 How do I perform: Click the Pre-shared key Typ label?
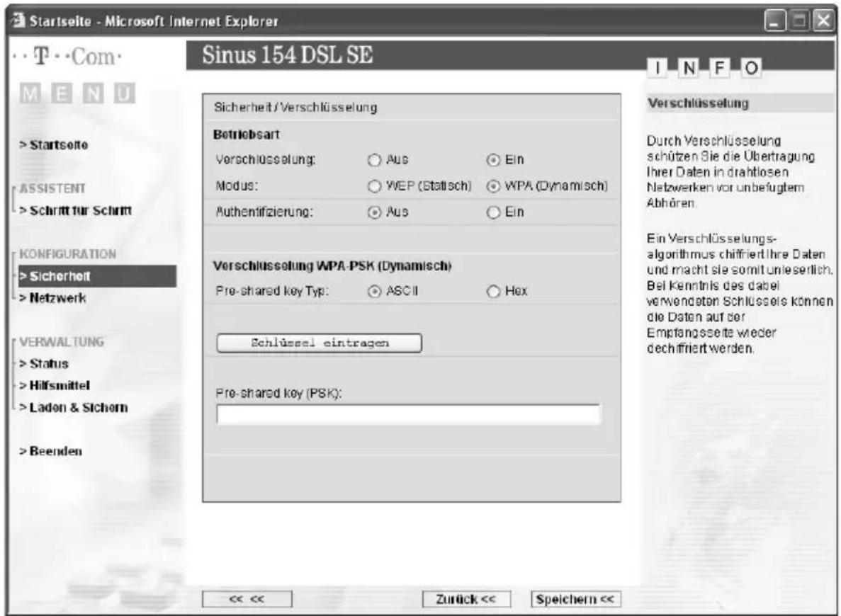(x=271, y=291)
